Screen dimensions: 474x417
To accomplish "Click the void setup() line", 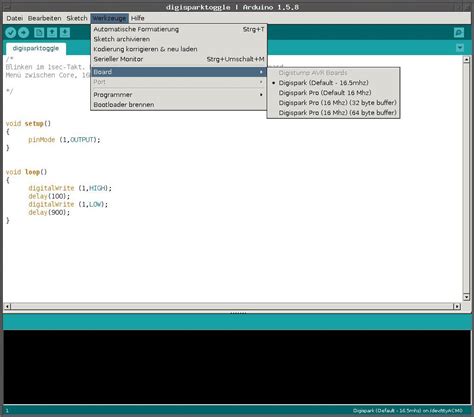I will pos(28,124).
